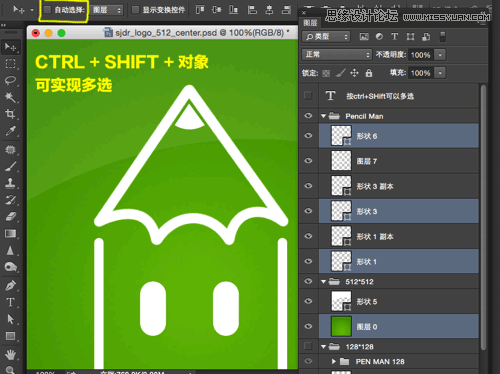The image size is (500, 374).
Task: Expand the PEN MAN 128 group
Action: click(x=334, y=361)
